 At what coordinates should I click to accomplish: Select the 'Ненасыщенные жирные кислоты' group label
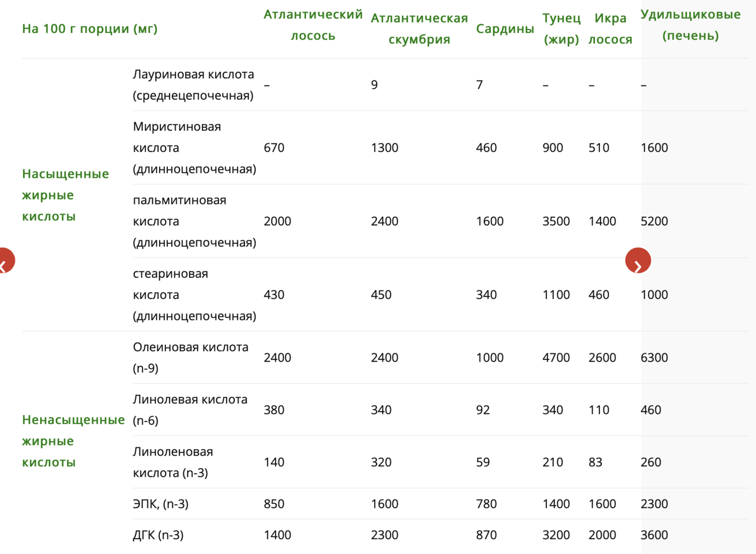tap(73, 441)
